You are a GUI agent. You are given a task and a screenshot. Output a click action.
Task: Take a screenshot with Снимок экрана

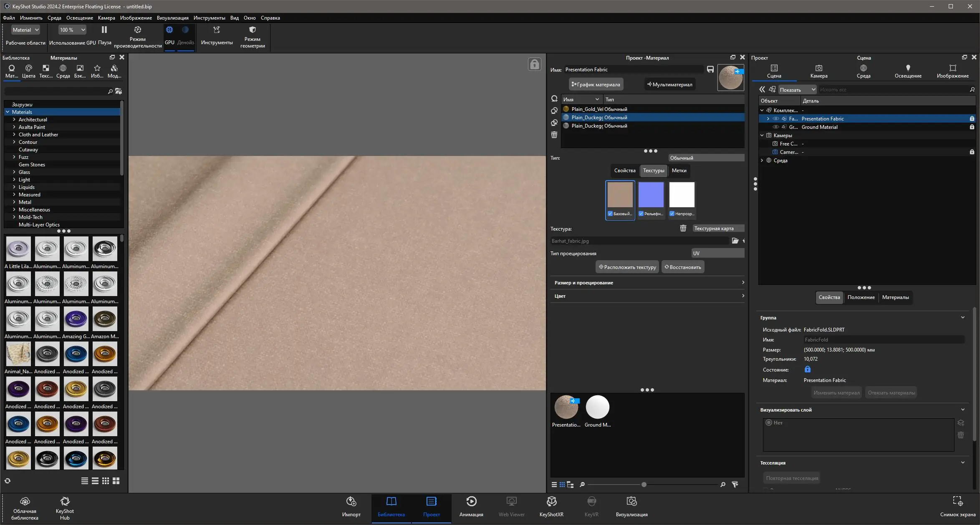pos(957,502)
